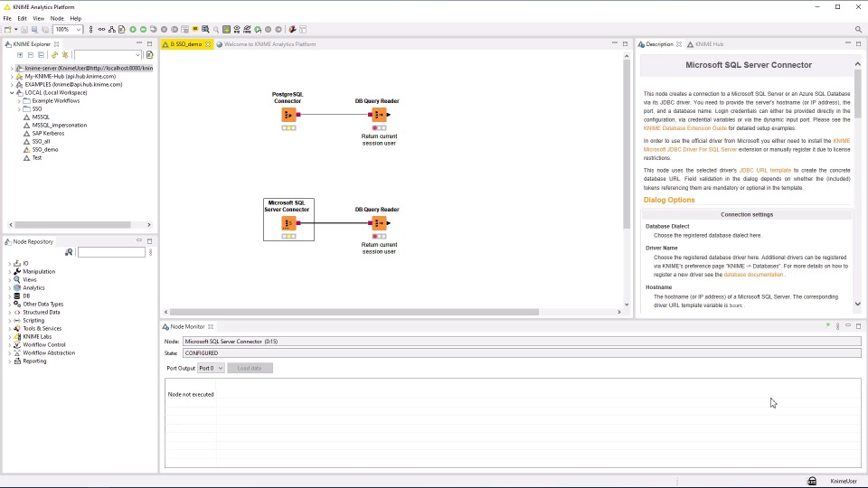Select the SAP Kerberos workflow
The height and width of the screenshot is (488, 868).
[48, 134]
